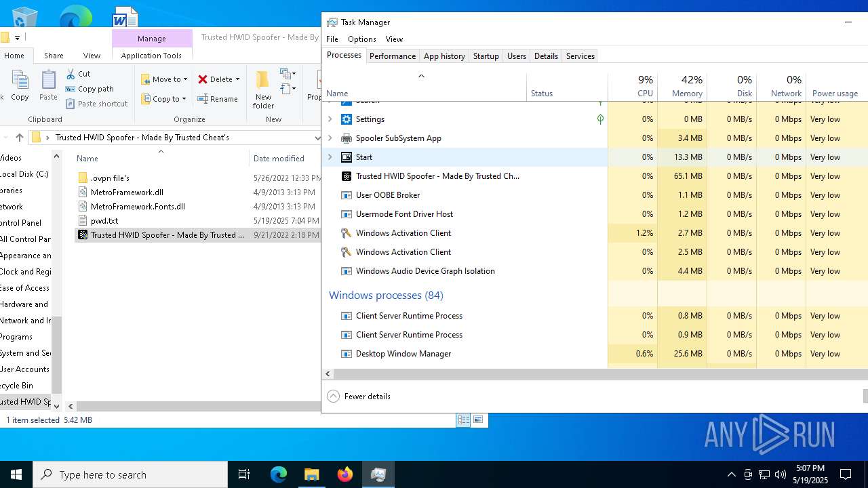Screen dimensions: 868x488
Task: Switch Explorer to details view icon
Action: pos(464,420)
